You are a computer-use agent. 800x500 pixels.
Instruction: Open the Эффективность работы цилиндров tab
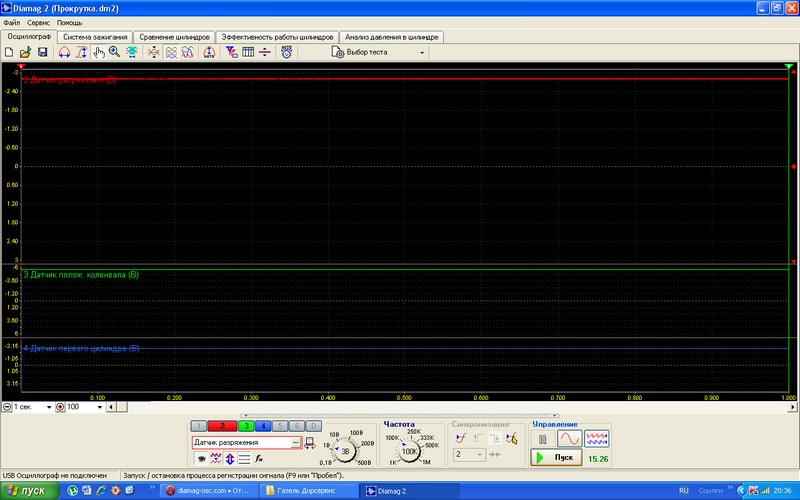pos(277,37)
